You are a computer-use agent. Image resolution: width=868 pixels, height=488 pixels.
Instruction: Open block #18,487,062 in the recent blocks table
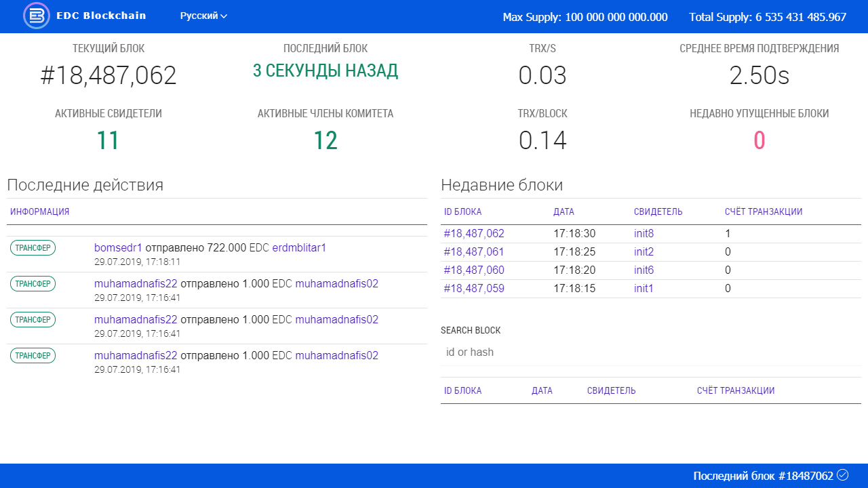(474, 234)
